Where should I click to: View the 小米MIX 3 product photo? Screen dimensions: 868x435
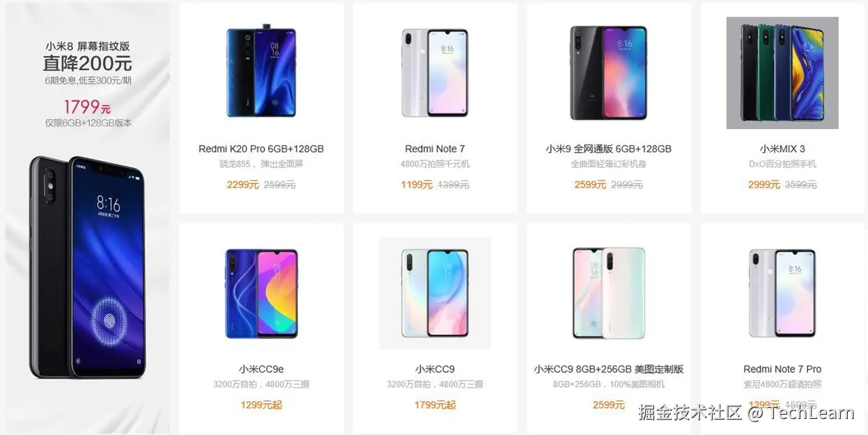[x=782, y=72]
